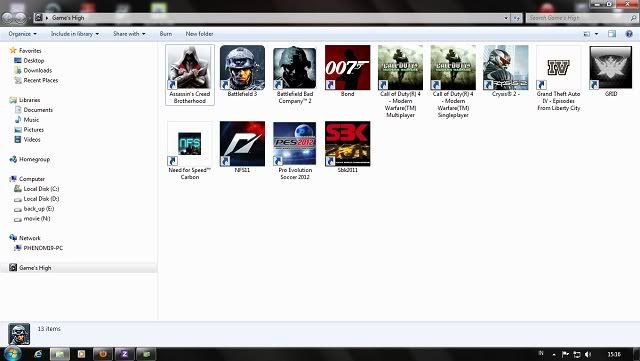The width and height of the screenshot is (640, 361).
Task: Select the Sbk2011 game shortcut
Action: 347,147
